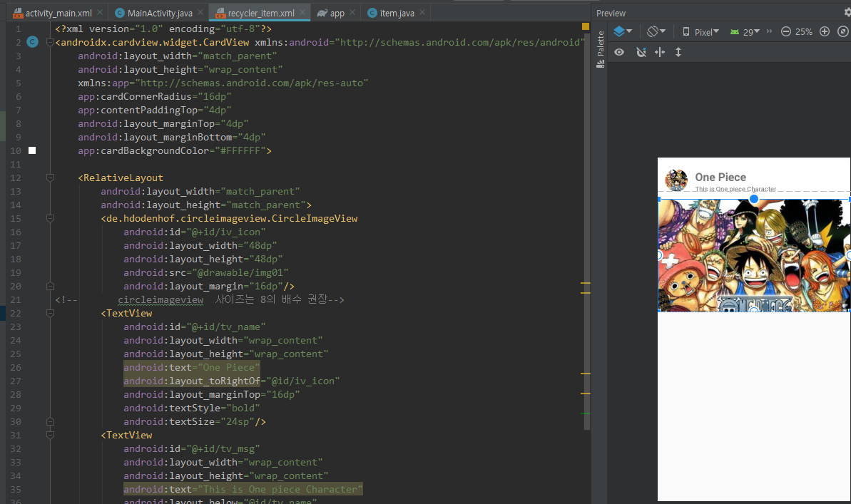
Task: Zoom out the layout preview
Action: click(x=786, y=32)
